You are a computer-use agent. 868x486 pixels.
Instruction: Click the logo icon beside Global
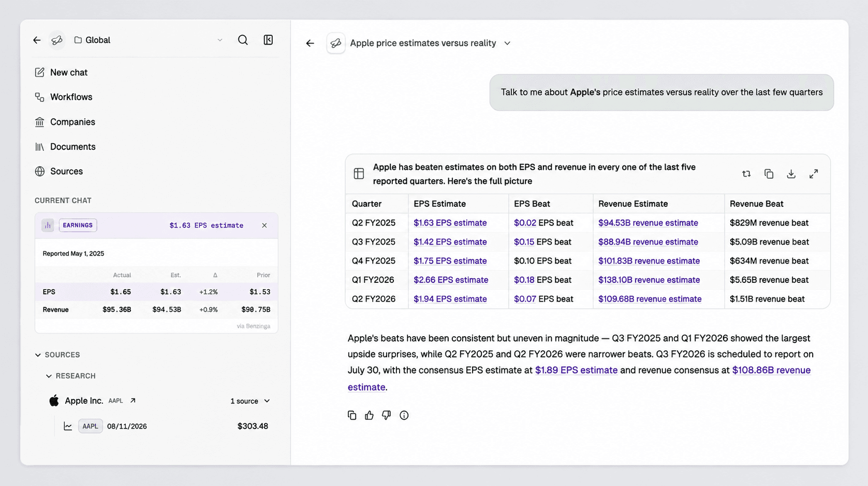tap(57, 40)
